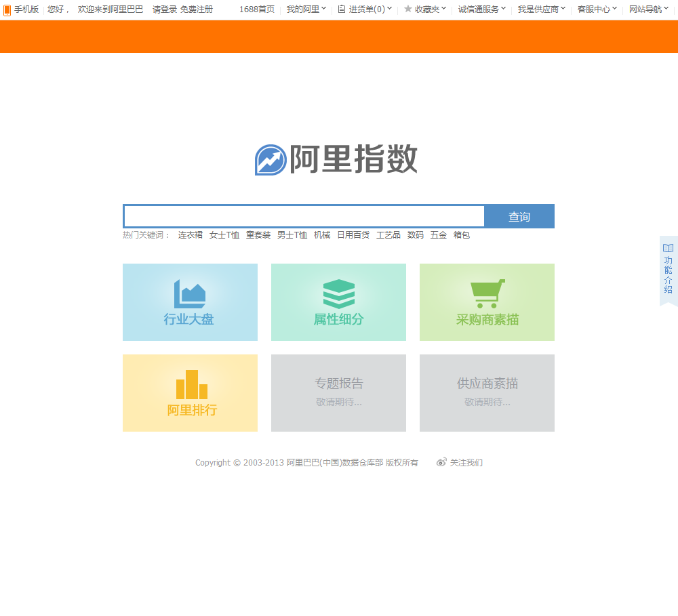Open the 我是供应商 dropdown
This screenshot has height=616, width=678.
[x=541, y=9]
